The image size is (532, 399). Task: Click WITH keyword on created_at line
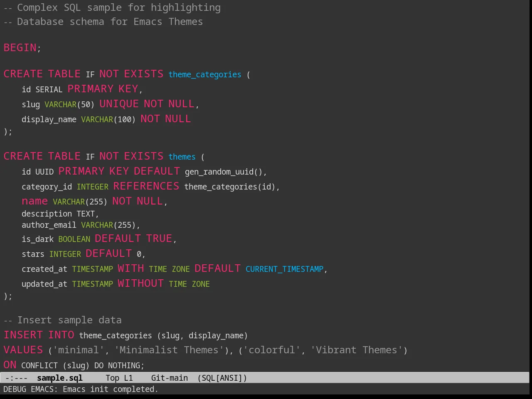[131, 268]
